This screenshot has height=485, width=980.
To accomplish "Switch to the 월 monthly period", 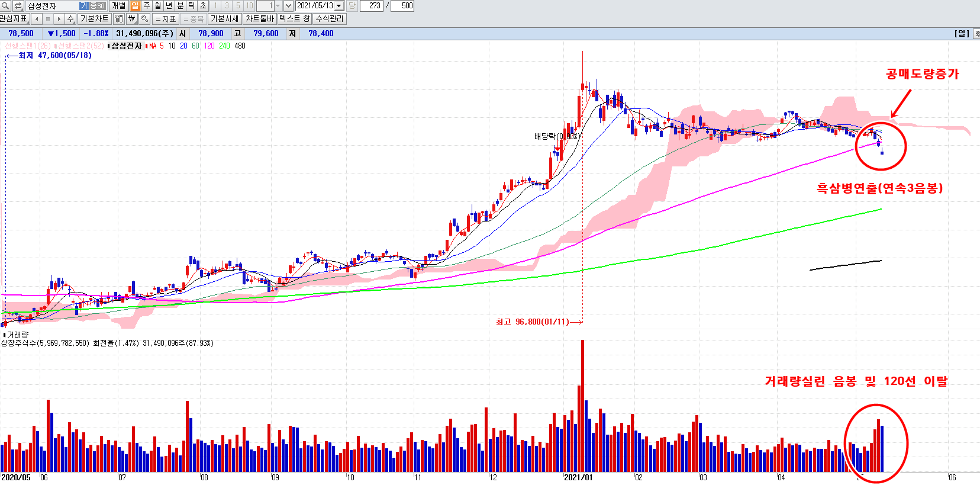I will [x=158, y=6].
